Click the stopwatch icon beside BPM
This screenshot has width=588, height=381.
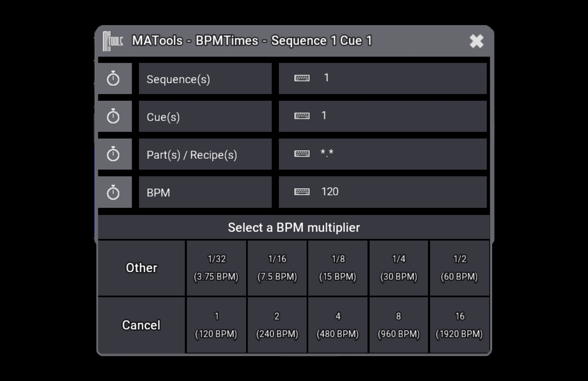(x=113, y=192)
